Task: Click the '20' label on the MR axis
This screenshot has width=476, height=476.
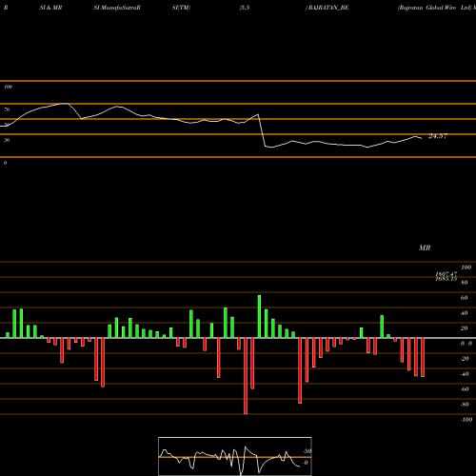Action: coord(465,328)
